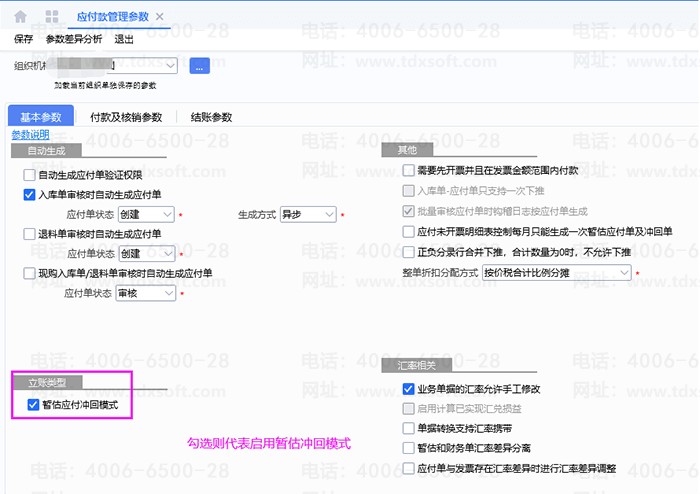700x494 pixels.
Task: Open 参数差异分析 from the toolbar
Action: (x=74, y=40)
